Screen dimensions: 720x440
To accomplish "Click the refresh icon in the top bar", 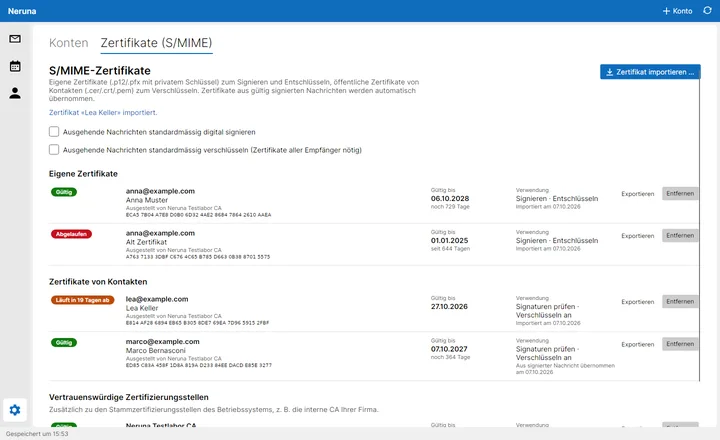I will 707,11.
